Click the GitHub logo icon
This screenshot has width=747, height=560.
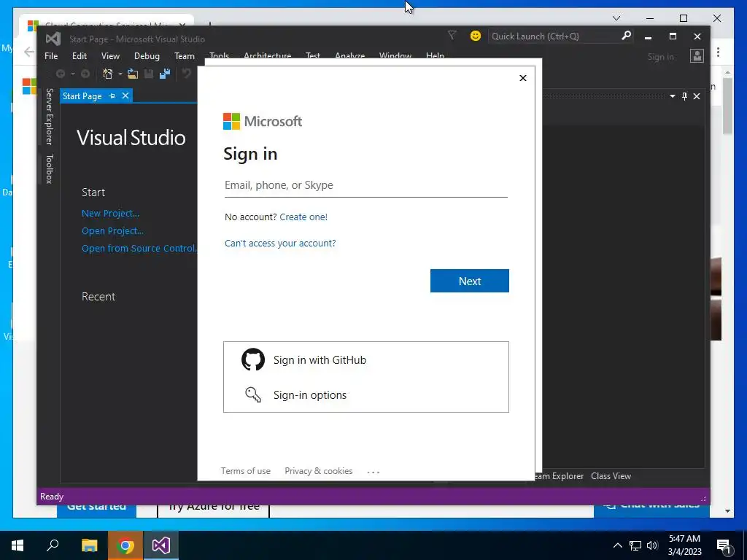[253, 359]
